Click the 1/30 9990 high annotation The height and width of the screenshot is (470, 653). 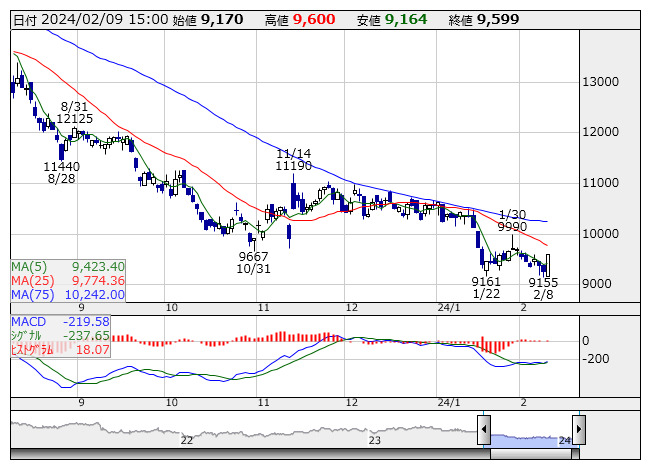[x=512, y=221]
